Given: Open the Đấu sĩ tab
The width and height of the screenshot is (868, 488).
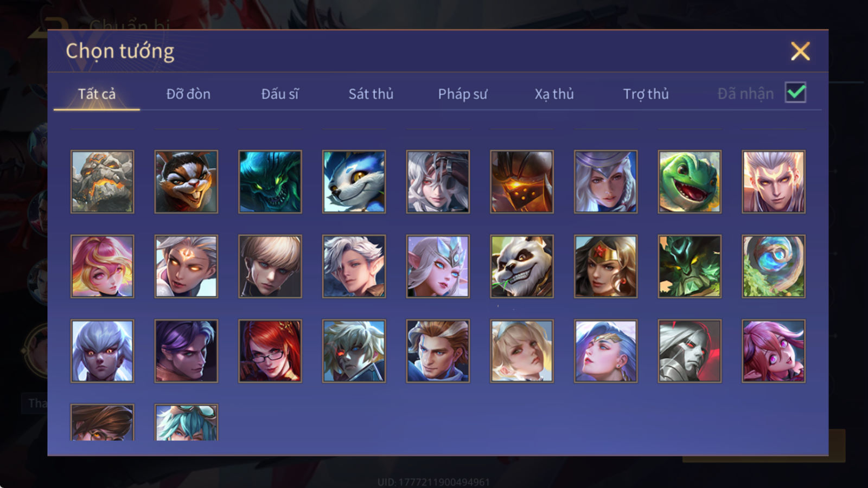Looking at the screenshot, I should pyautogui.click(x=279, y=94).
